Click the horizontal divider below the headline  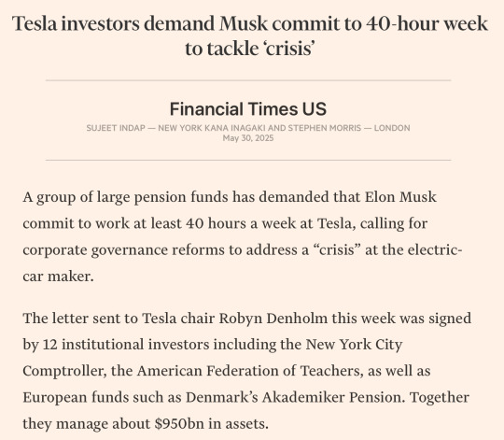point(248,80)
